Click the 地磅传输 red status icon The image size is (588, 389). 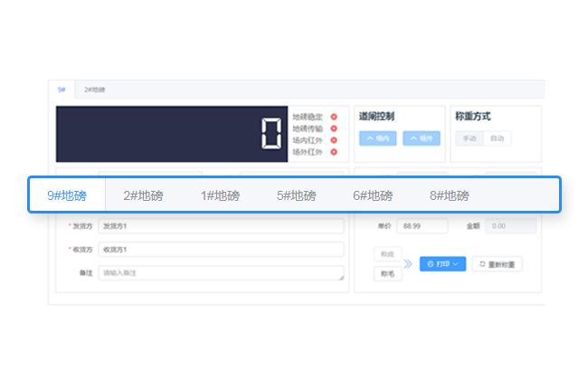[334, 128]
